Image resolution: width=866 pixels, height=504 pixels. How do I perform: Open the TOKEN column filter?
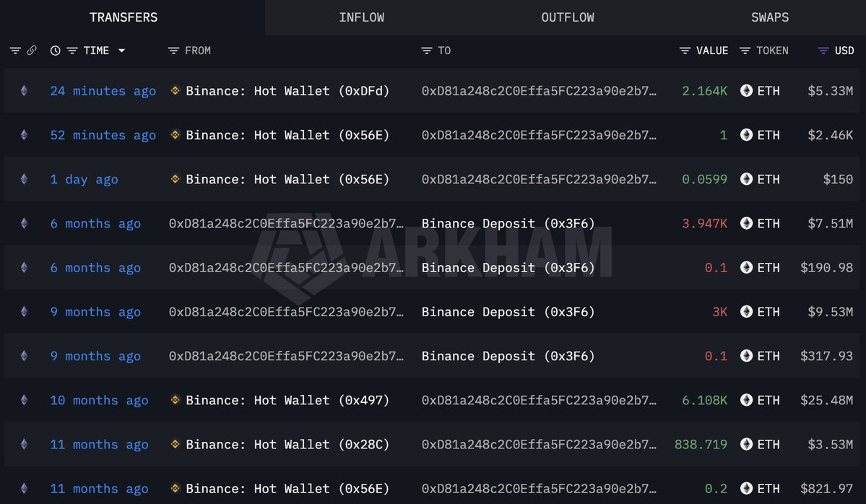point(745,51)
